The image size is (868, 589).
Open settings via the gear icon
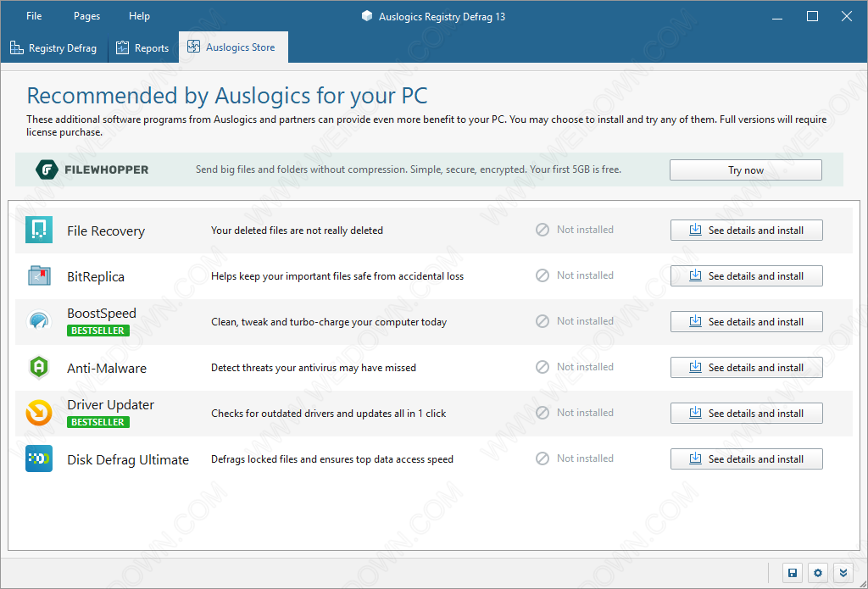[818, 573]
